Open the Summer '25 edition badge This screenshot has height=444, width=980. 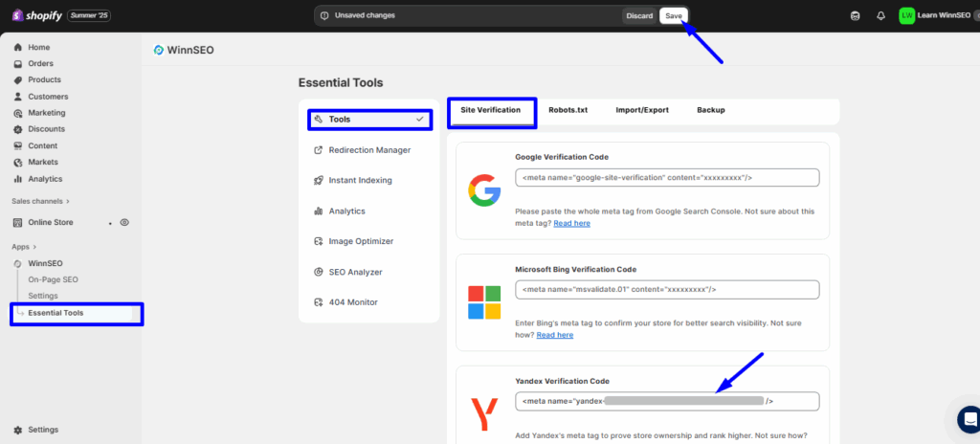click(x=89, y=15)
